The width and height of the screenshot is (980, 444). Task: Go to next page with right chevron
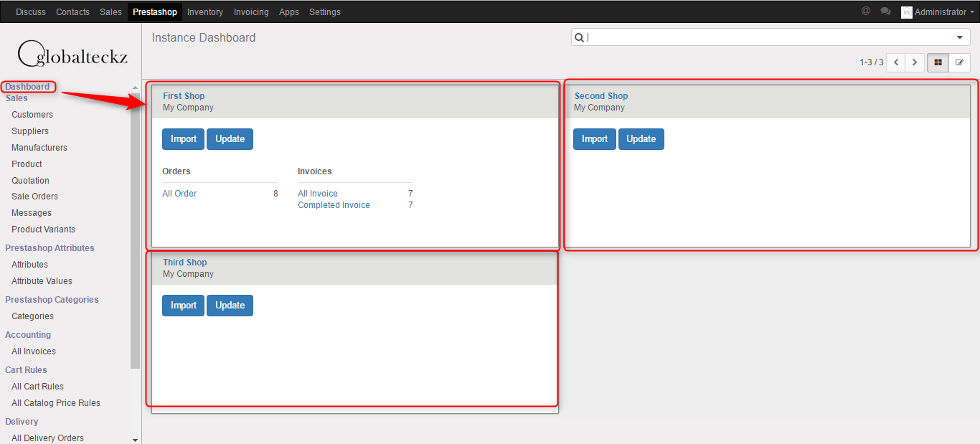click(914, 62)
